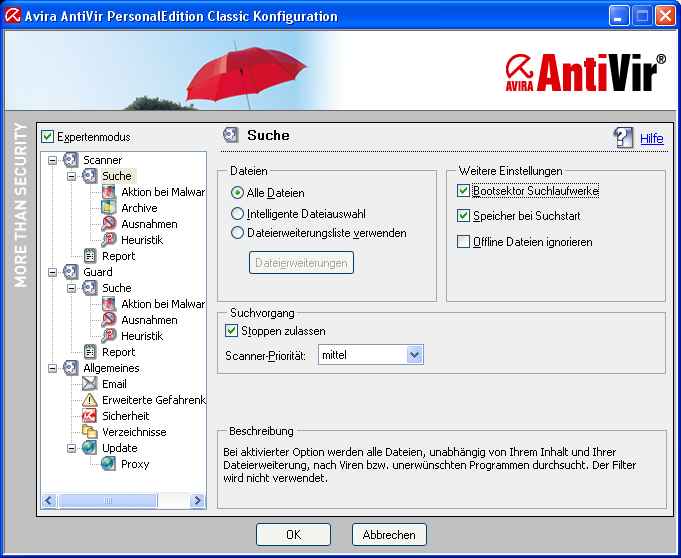Image resolution: width=681 pixels, height=558 pixels.
Task: Click Guard's Heuristik magnifier icon
Action: coord(109,336)
